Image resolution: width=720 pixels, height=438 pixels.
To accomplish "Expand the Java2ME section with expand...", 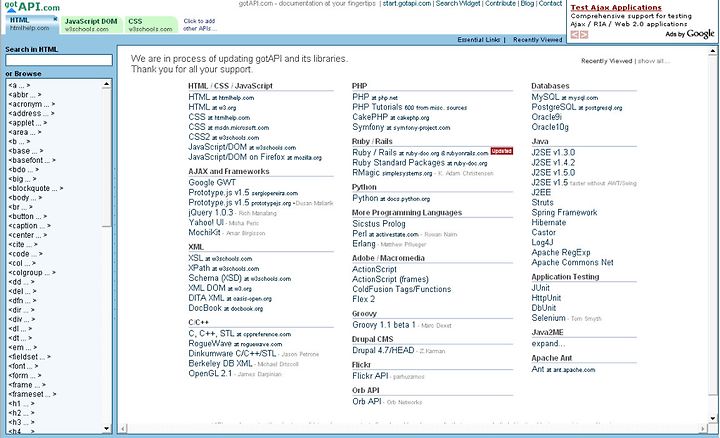I will pyautogui.click(x=548, y=343).
